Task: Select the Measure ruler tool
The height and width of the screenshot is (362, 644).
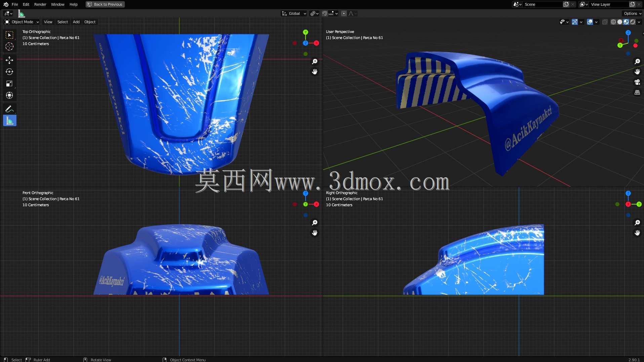Action: (x=9, y=120)
